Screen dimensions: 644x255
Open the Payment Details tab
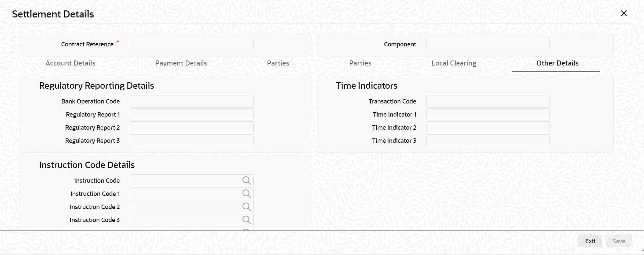(x=181, y=63)
